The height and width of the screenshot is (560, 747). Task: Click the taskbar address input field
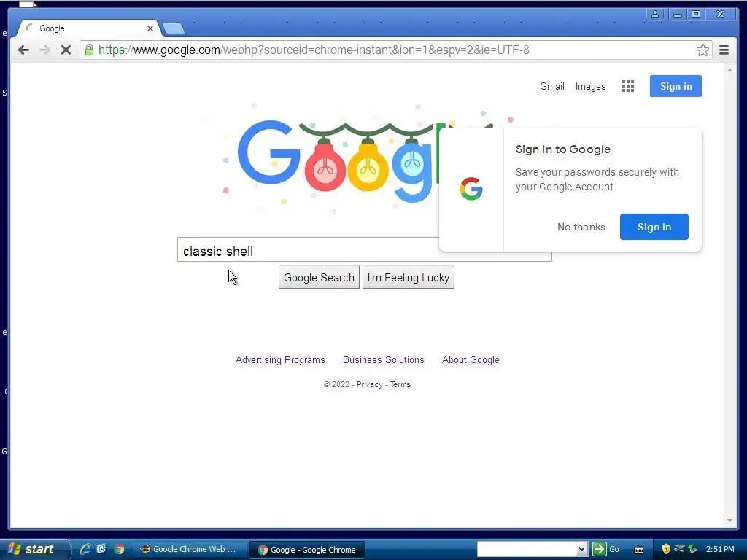(x=527, y=549)
